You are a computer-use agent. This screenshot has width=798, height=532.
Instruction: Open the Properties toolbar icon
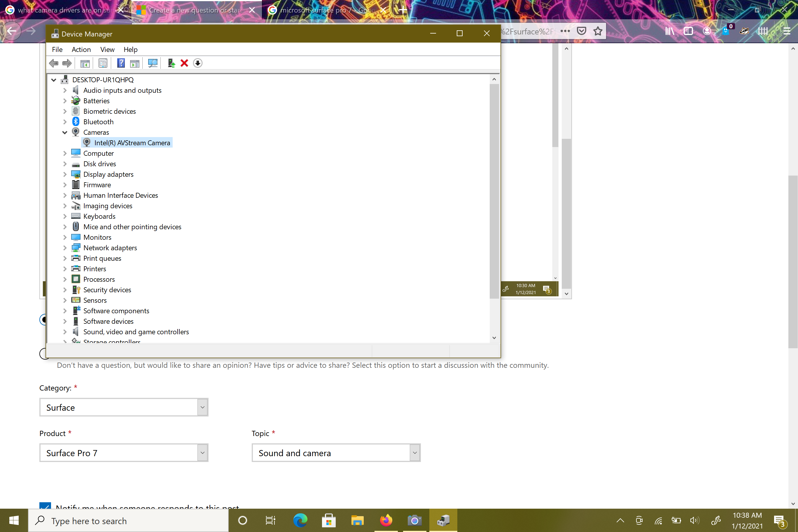[x=103, y=63]
